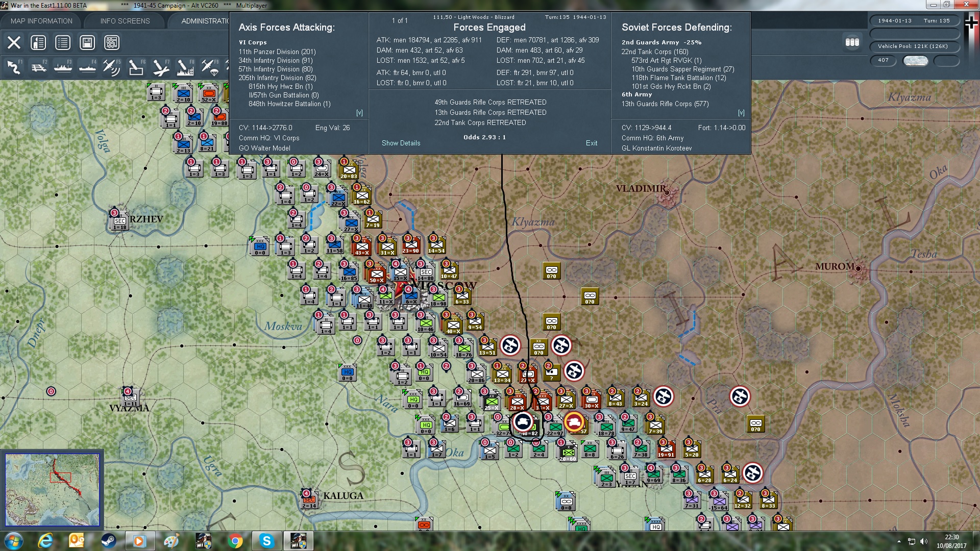The width and height of the screenshot is (980, 551).
Task: Select the SEC 2=14 unit at Kaluga
Action: 309,500
